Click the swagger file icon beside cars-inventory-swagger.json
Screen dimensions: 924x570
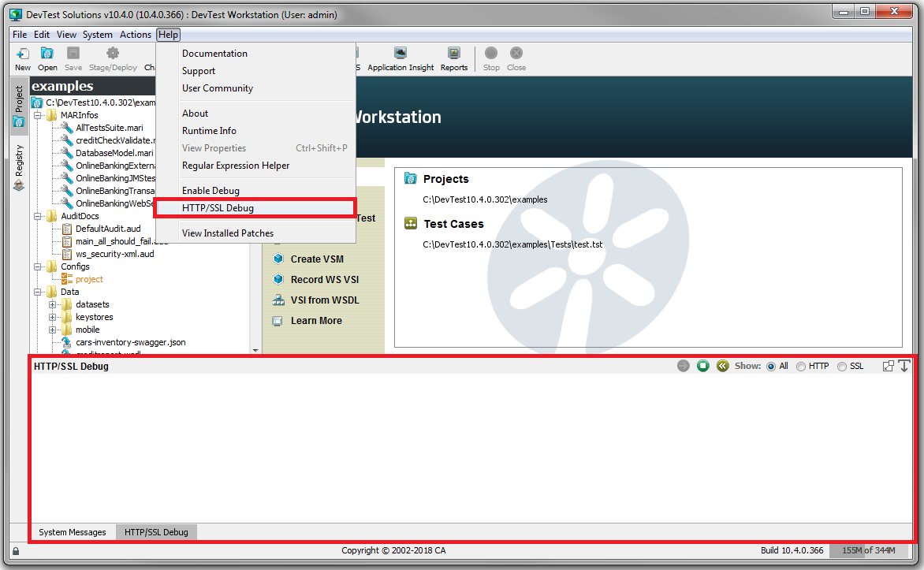tap(66, 342)
